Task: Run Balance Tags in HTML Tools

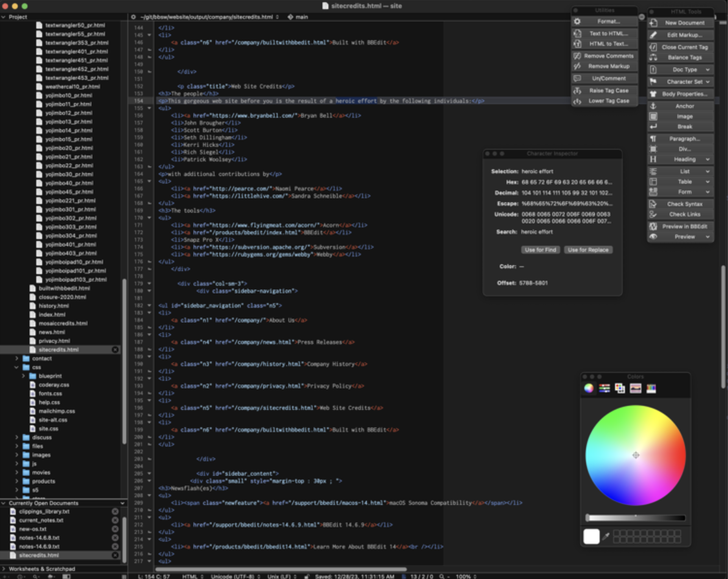Action: pos(682,58)
